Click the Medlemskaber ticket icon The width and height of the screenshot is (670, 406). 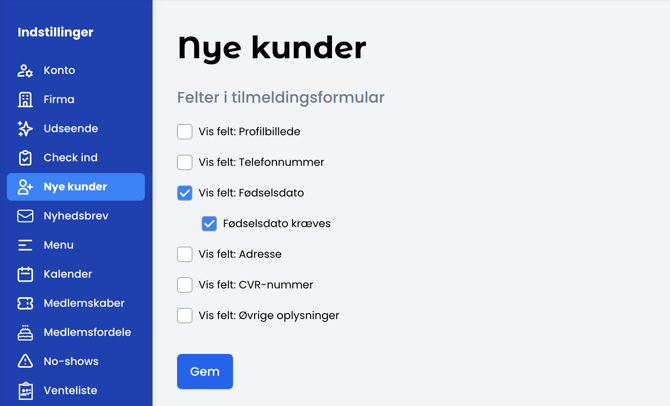click(x=25, y=303)
